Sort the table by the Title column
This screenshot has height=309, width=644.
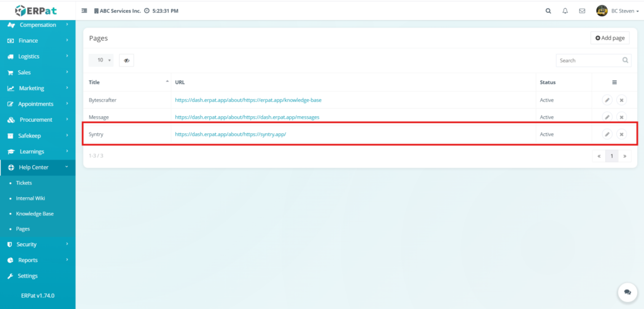[127, 82]
